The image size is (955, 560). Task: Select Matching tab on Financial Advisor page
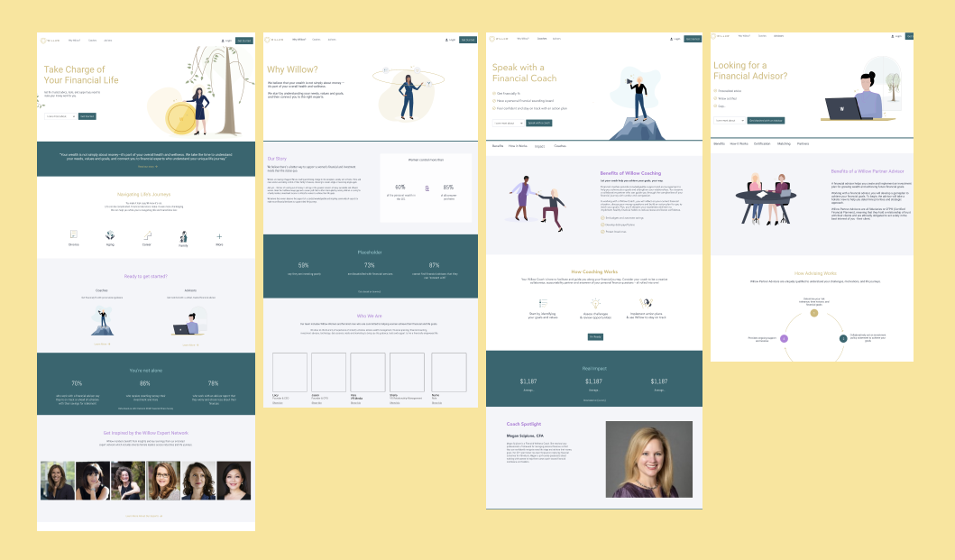tap(784, 143)
